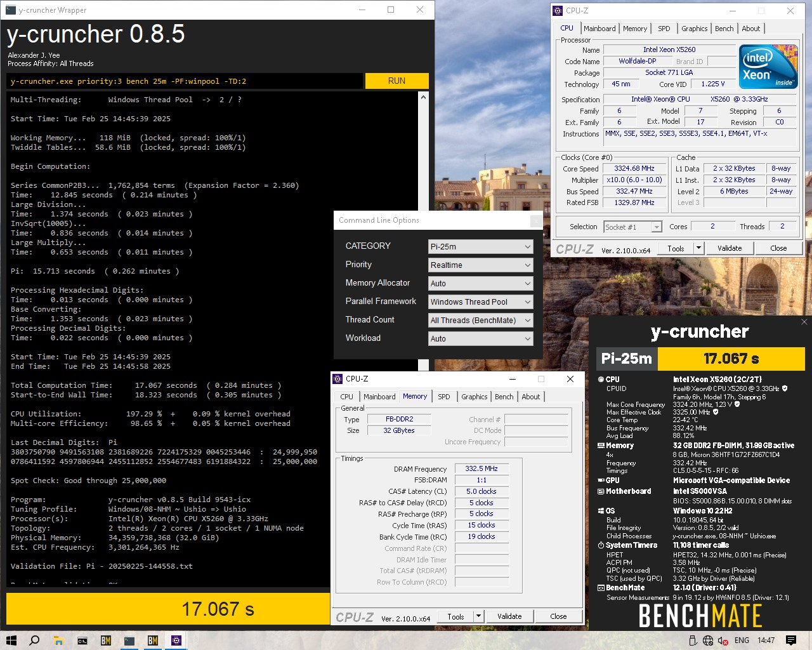Click Tools button in CPU-Z Memory window
Image resolution: width=812 pixels, height=650 pixels.
point(456,616)
